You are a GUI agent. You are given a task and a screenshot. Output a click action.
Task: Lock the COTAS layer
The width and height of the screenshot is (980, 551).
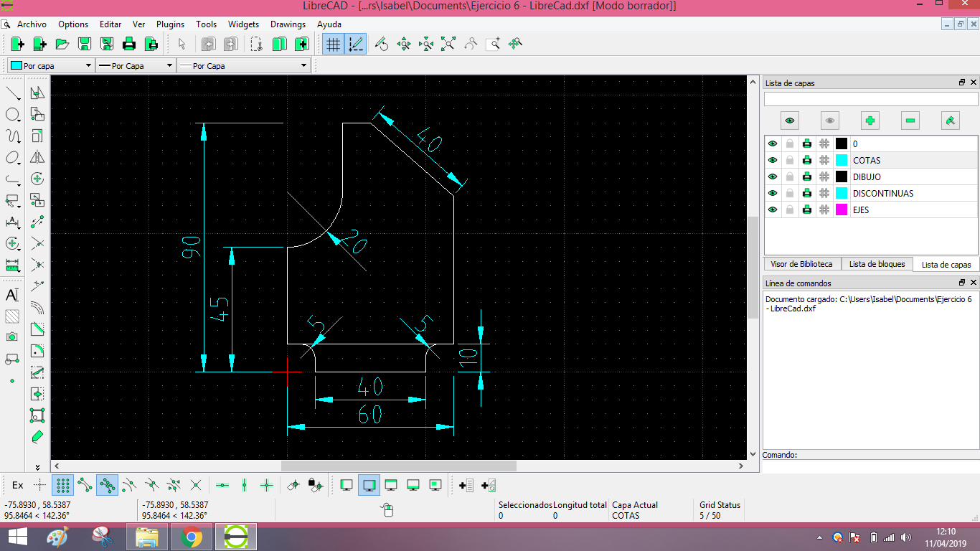pos(790,159)
